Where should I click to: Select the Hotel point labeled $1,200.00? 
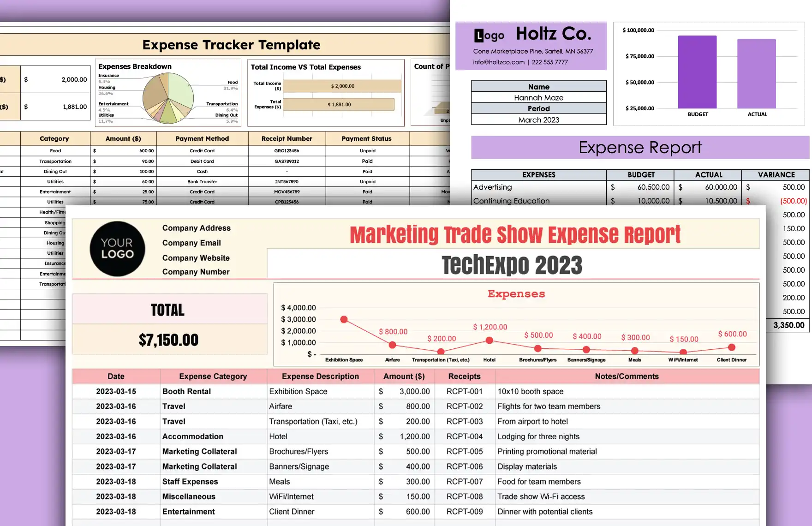(x=489, y=341)
